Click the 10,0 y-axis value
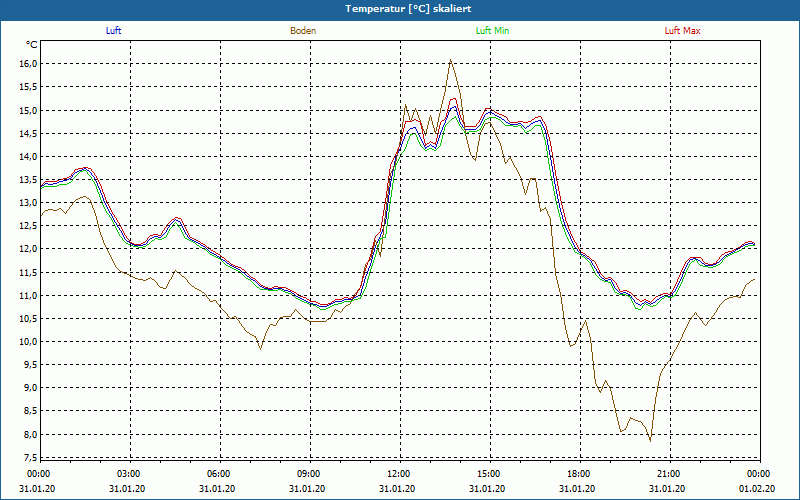The image size is (800, 500). click(28, 342)
